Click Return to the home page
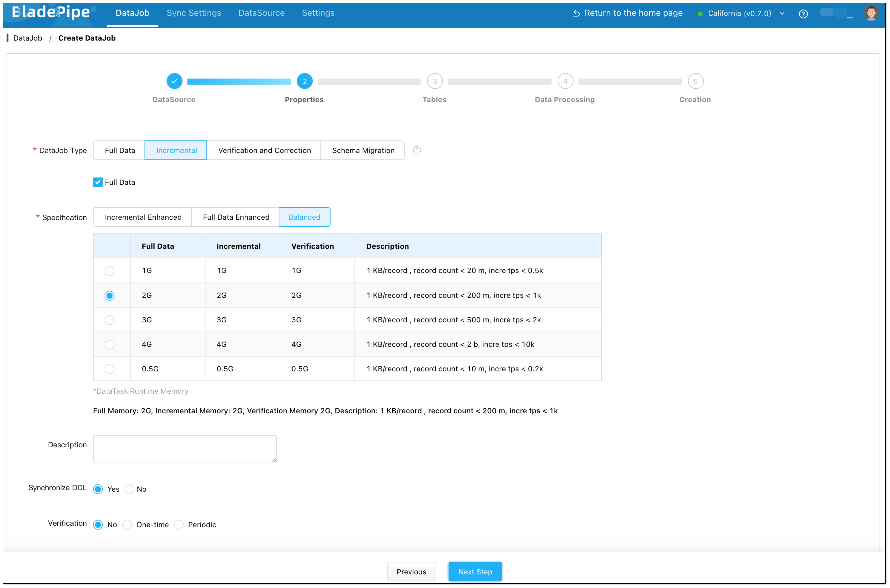Screen dimensions: 890x588 tap(627, 13)
